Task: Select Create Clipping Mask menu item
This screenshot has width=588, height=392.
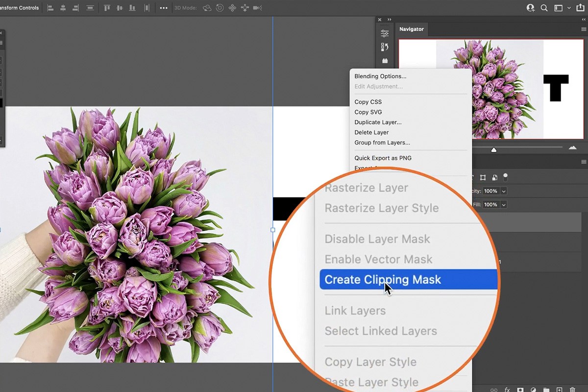Action: tap(409, 280)
